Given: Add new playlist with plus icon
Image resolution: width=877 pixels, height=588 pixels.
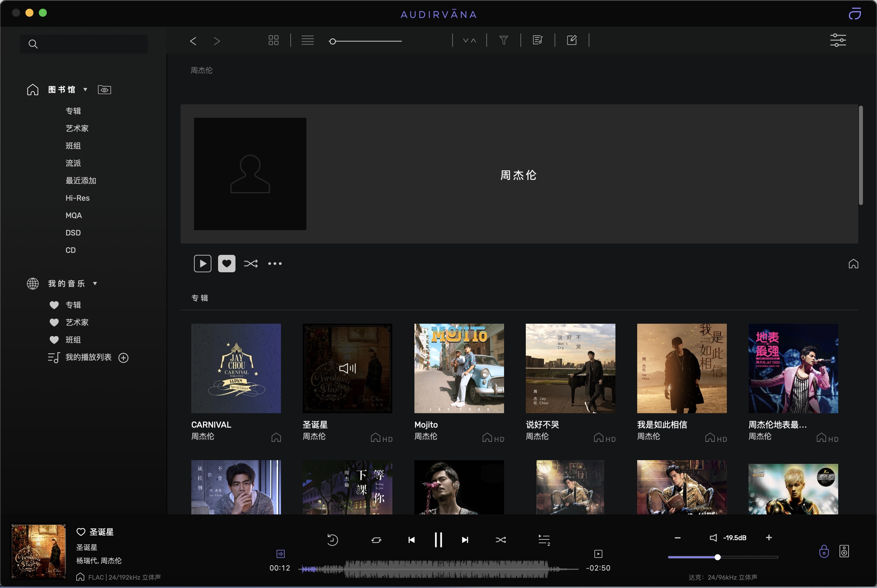Looking at the screenshot, I should (123, 358).
